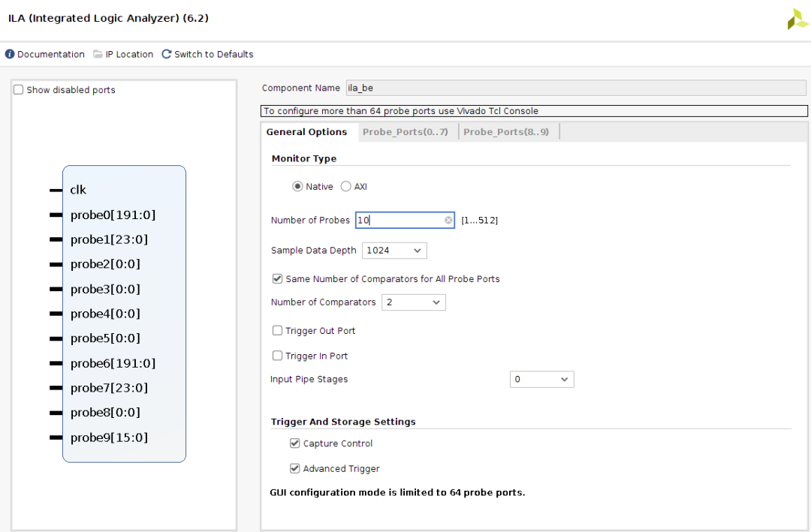
Task: Click the Switch to Defaults refresh icon
Action: click(x=167, y=54)
